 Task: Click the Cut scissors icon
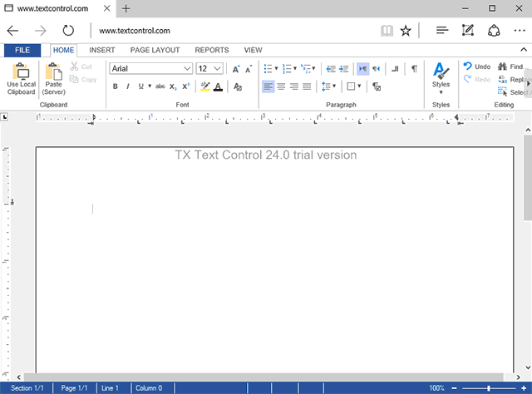tap(74, 66)
